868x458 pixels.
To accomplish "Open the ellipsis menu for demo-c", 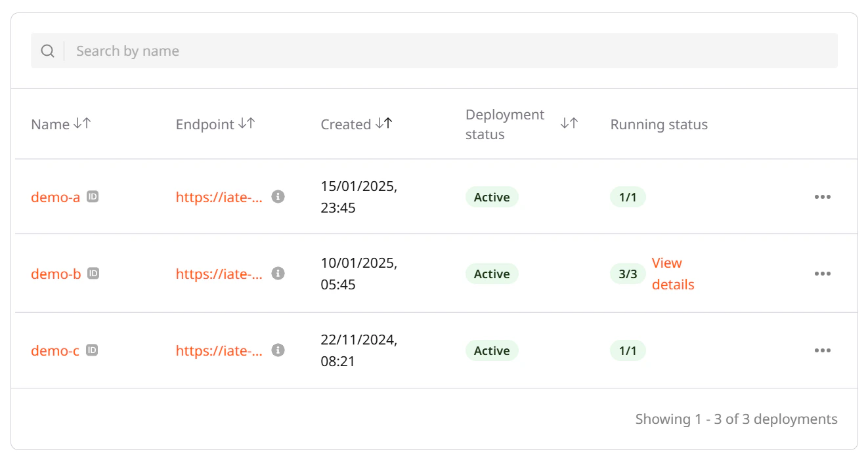I will 823,350.
